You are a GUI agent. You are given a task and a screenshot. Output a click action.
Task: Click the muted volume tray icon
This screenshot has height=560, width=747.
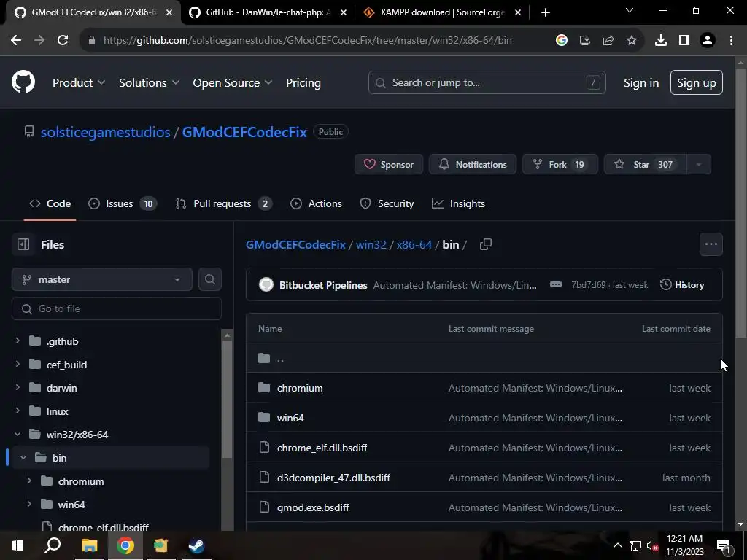click(651, 545)
